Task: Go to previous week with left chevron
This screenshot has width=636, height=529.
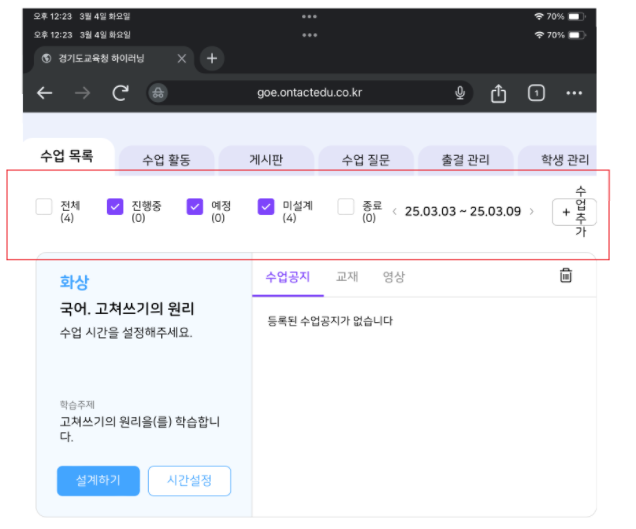Action: coord(394,212)
